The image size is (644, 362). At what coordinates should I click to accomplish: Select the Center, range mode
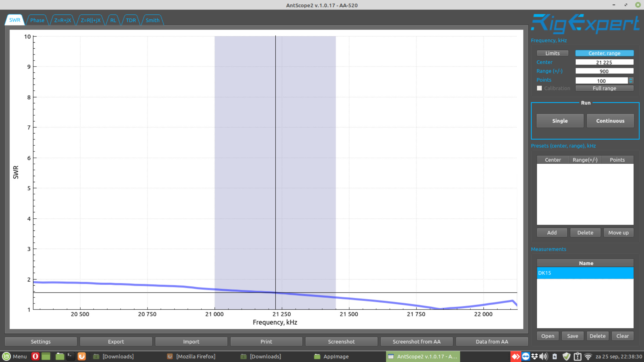click(x=604, y=53)
